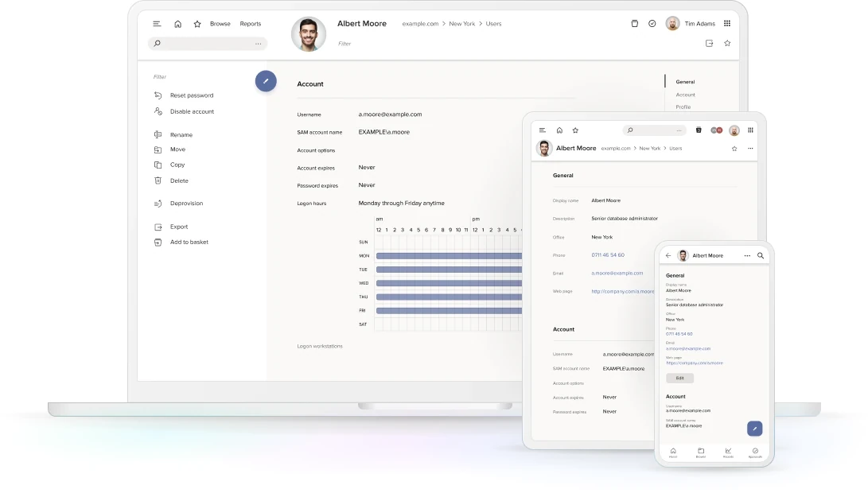868x493 pixels.
Task: Open the Browse menu
Action: [220, 24]
